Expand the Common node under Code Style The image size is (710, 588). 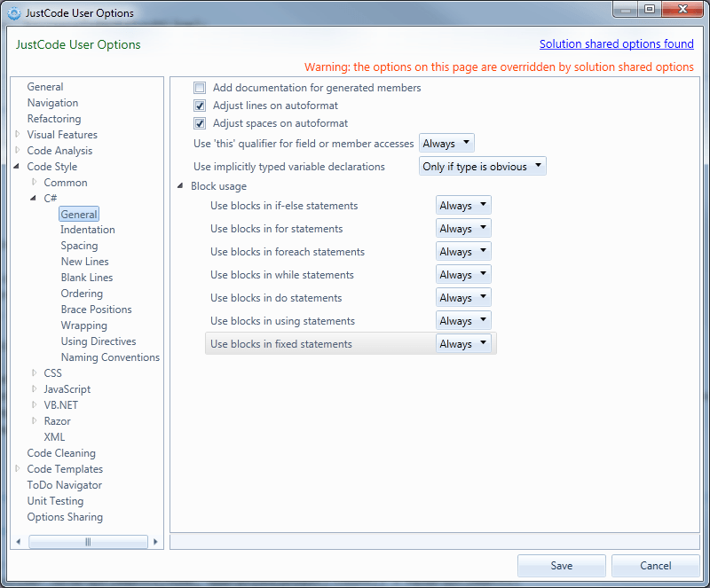pyautogui.click(x=35, y=182)
